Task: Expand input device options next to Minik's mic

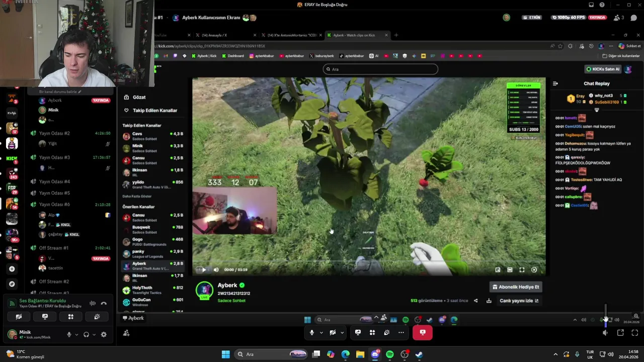Action: pyautogui.click(x=76, y=334)
